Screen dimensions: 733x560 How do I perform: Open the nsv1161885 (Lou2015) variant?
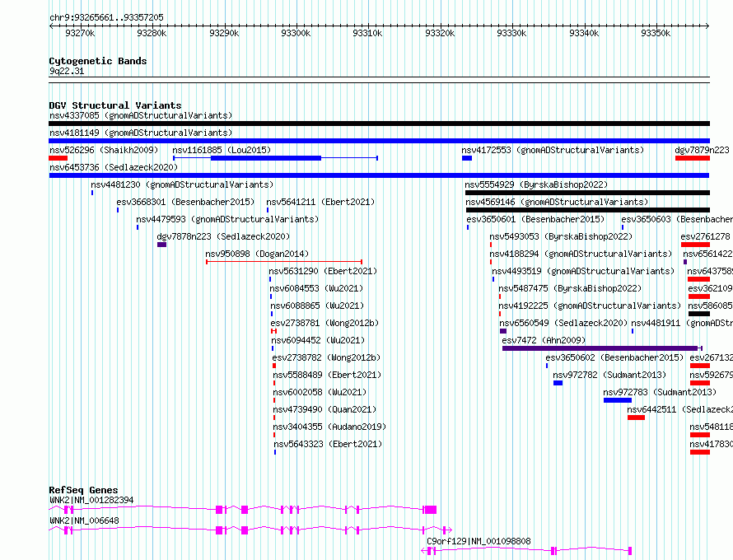[222, 150]
